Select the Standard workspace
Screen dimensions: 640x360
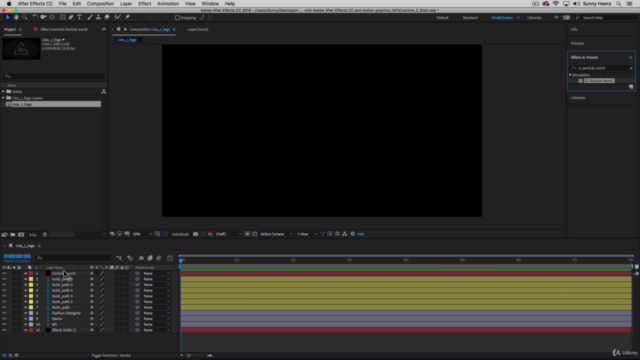tap(470, 18)
